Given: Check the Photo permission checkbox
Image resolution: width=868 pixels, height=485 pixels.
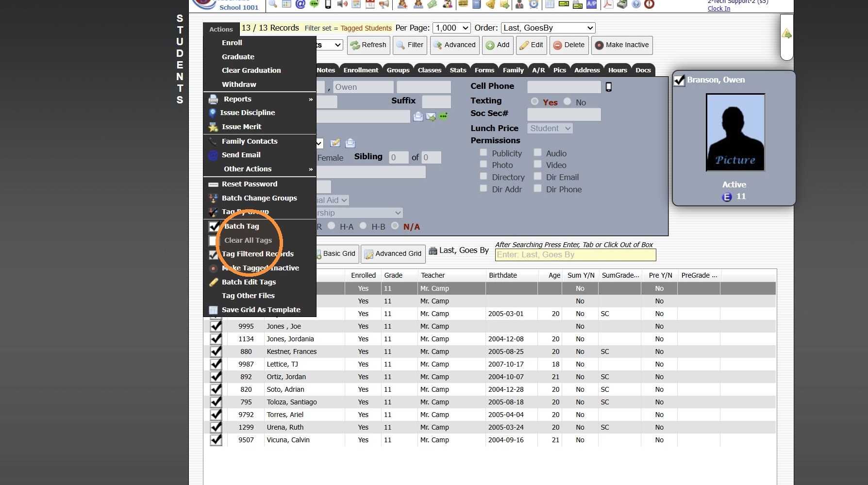Looking at the screenshot, I should (484, 164).
